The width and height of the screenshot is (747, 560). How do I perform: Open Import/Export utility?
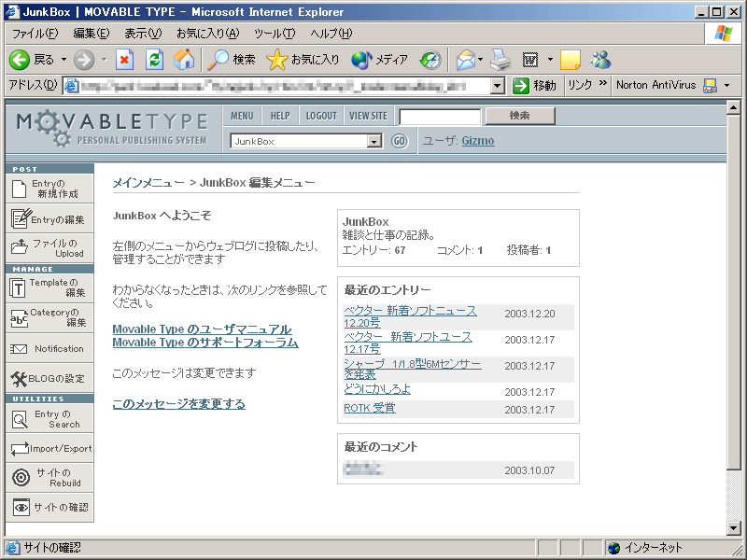49,449
